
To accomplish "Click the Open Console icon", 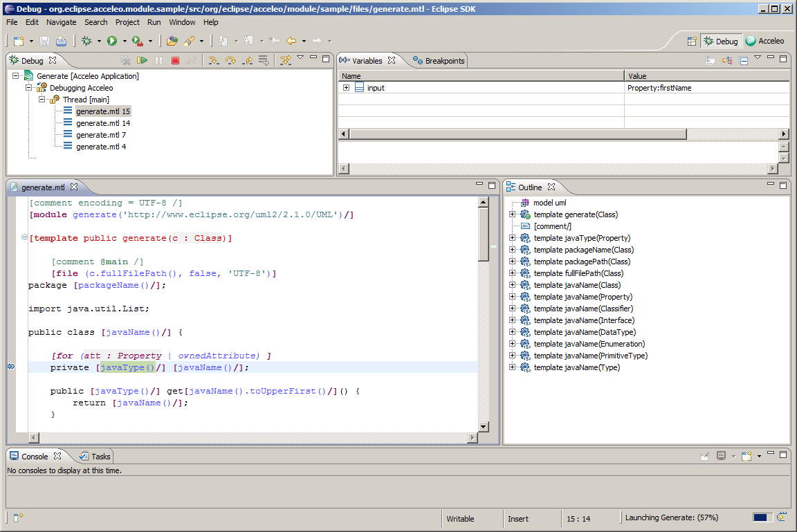I will tap(746, 456).
